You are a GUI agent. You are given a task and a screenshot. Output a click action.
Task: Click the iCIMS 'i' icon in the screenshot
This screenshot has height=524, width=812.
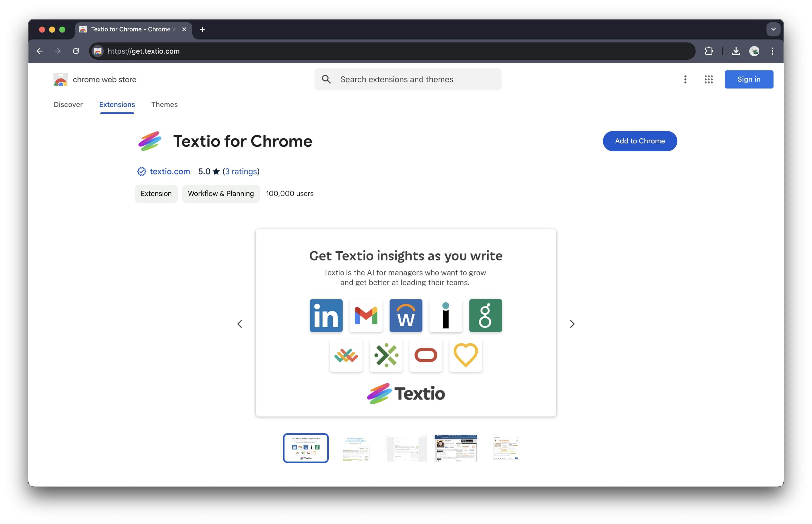[445, 315]
